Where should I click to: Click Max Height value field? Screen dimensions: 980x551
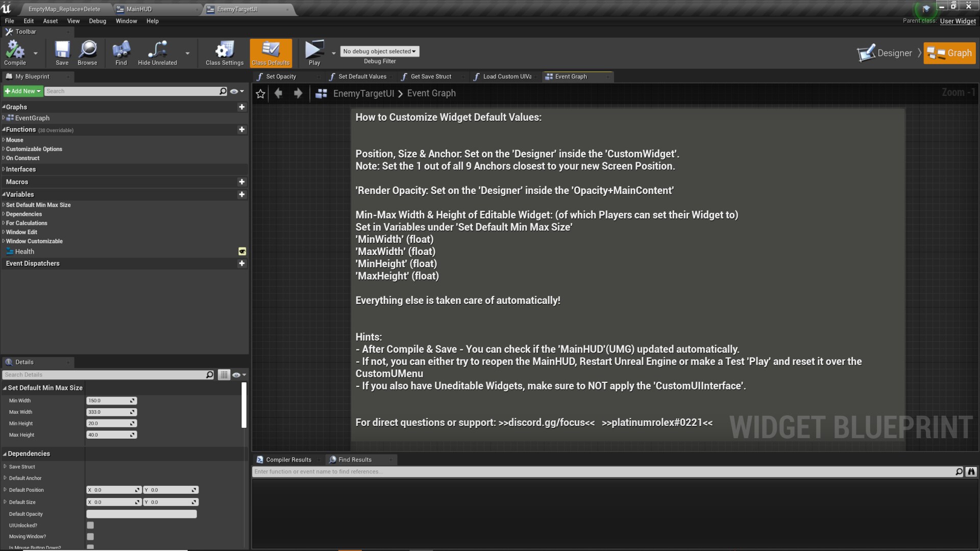(x=111, y=435)
